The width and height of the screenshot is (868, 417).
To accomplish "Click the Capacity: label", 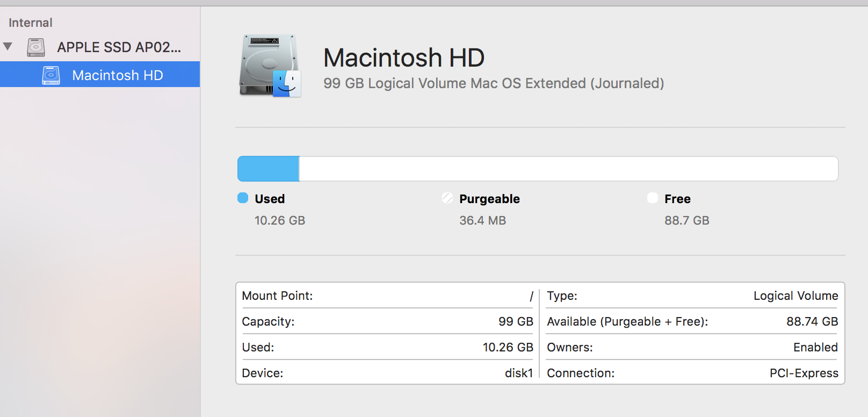I will 268,321.
